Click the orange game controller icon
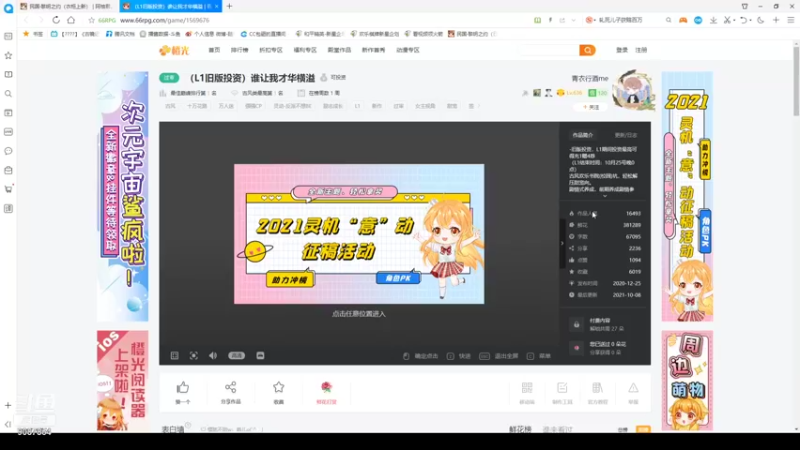 coord(683,20)
